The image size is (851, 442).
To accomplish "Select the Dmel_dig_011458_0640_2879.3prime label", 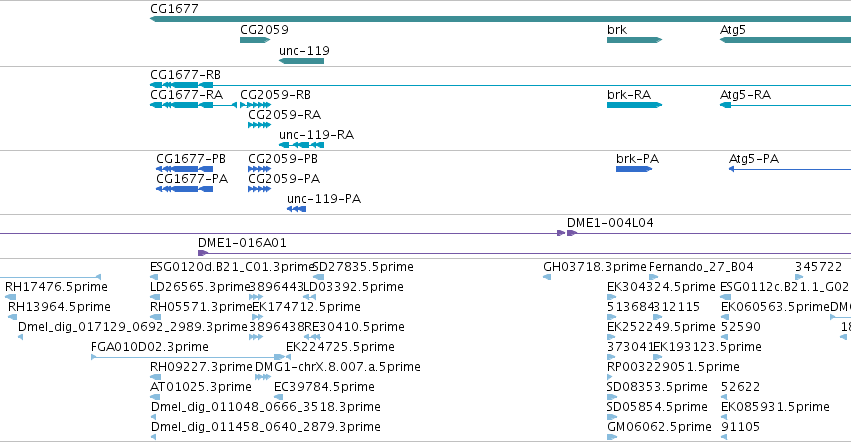I will (265, 427).
